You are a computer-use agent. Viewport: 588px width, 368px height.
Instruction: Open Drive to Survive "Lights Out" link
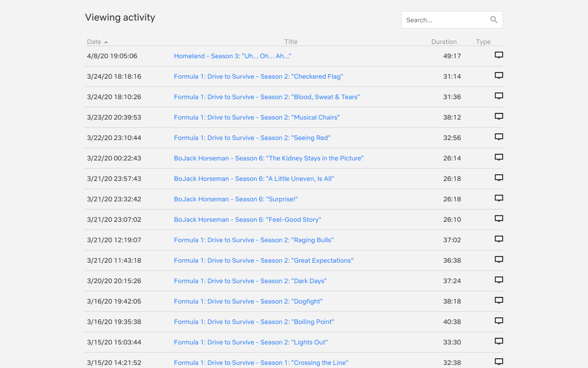(251, 342)
